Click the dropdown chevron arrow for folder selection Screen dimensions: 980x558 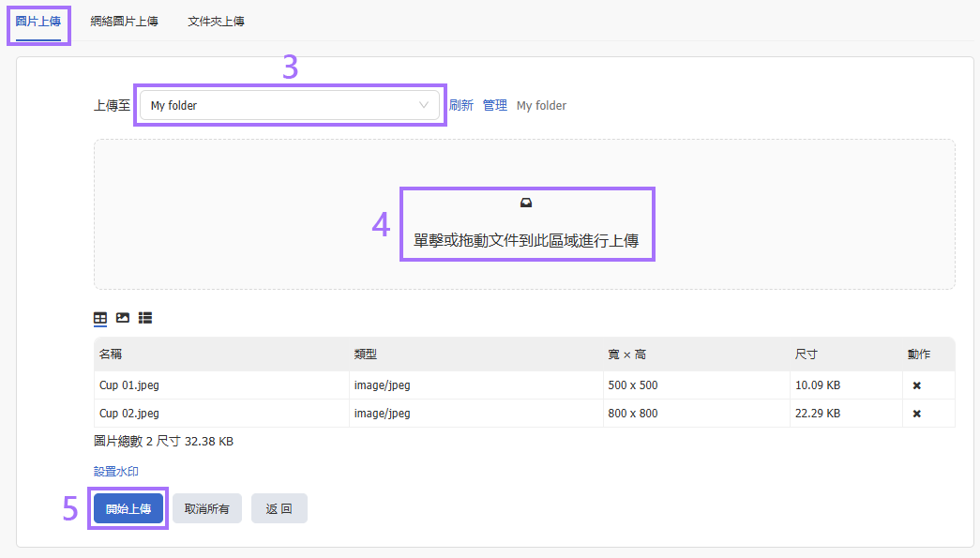[x=424, y=106]
